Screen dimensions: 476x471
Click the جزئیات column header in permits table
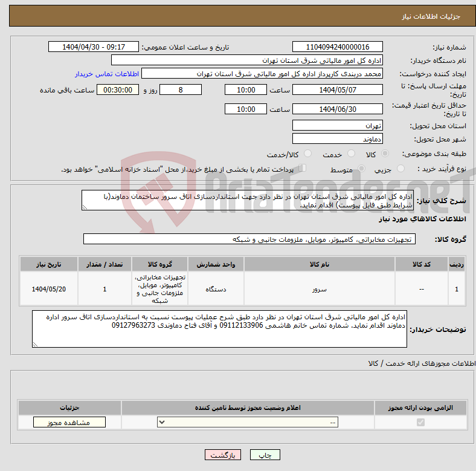(69, 408)
